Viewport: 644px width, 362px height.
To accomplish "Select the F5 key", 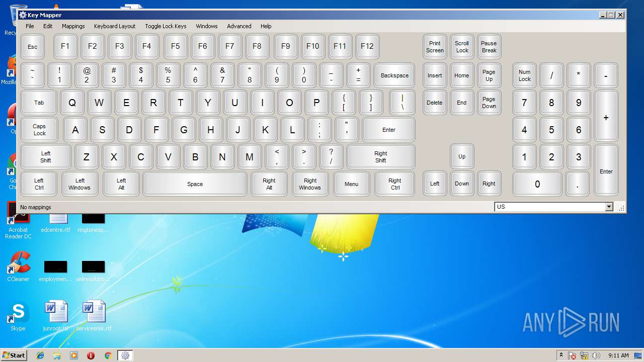I will pyautogui.click(x=176, y=46).
